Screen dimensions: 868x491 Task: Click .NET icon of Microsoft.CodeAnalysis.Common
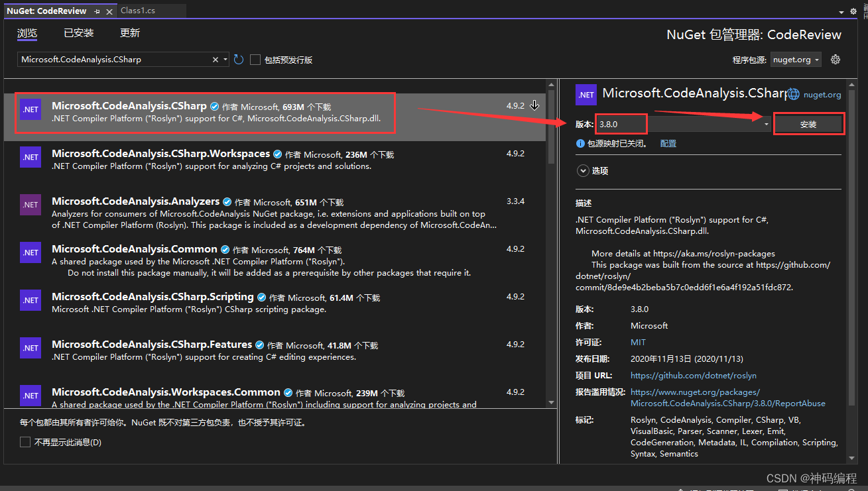pos(31,252)
